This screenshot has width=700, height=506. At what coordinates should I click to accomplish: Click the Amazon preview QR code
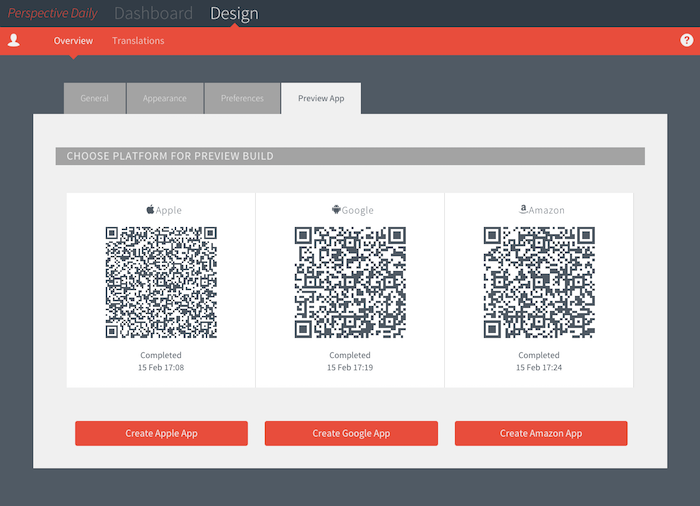tap(539, 282)
